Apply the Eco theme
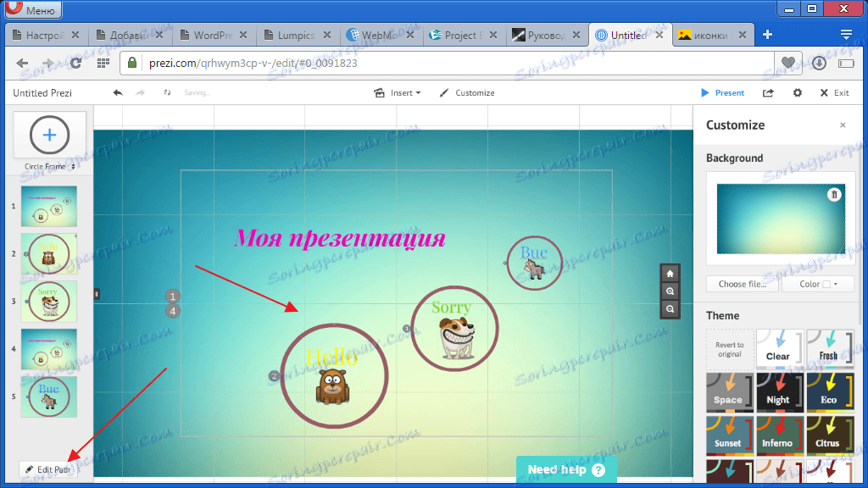This screenshot has height=488, width=868. (830, 392)
